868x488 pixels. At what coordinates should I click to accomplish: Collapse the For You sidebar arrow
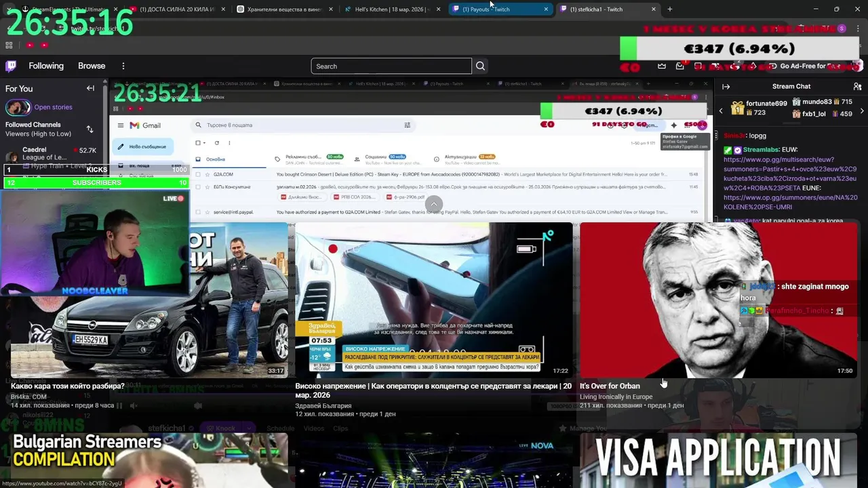90,88
